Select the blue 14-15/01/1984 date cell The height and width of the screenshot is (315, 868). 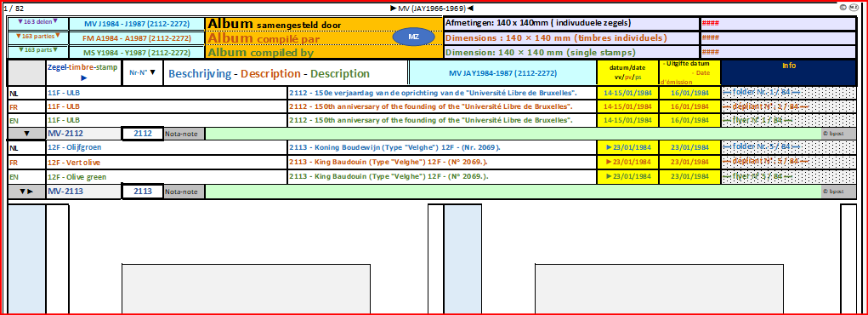point(627,93)
